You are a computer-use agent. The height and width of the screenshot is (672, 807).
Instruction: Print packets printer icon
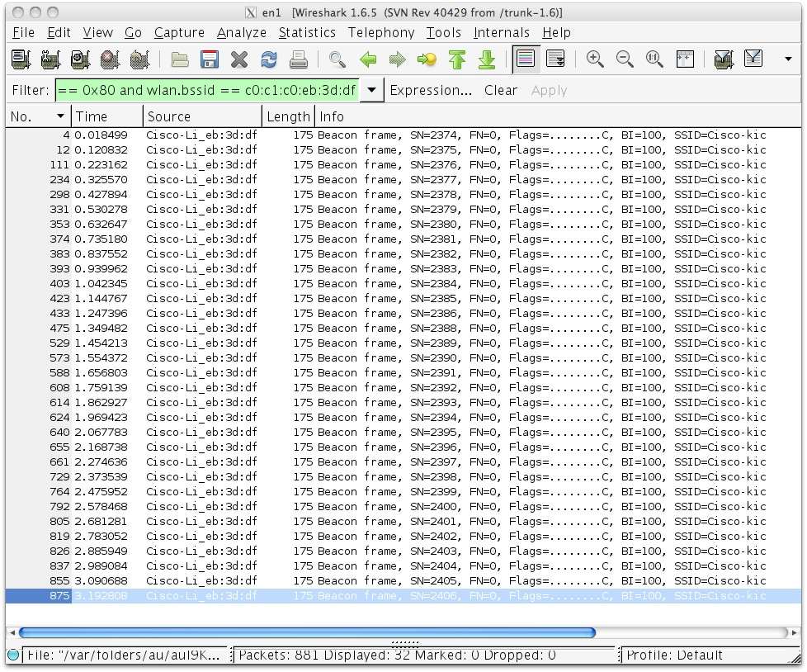[x=299, y=59]
